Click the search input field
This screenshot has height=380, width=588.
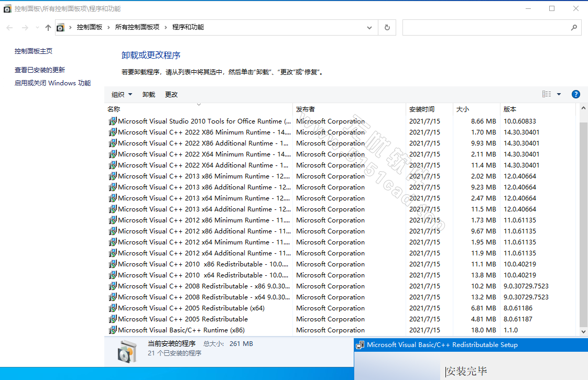486,27
